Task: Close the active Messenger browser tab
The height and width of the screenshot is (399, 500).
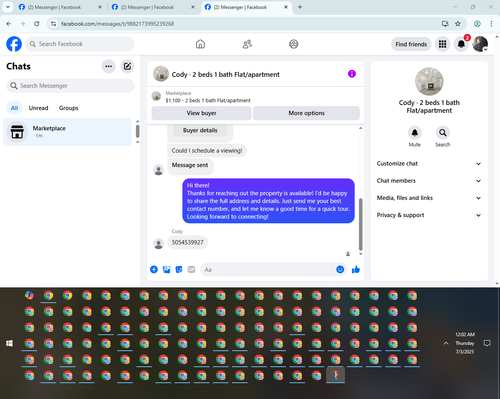Action: coord(286,7)
